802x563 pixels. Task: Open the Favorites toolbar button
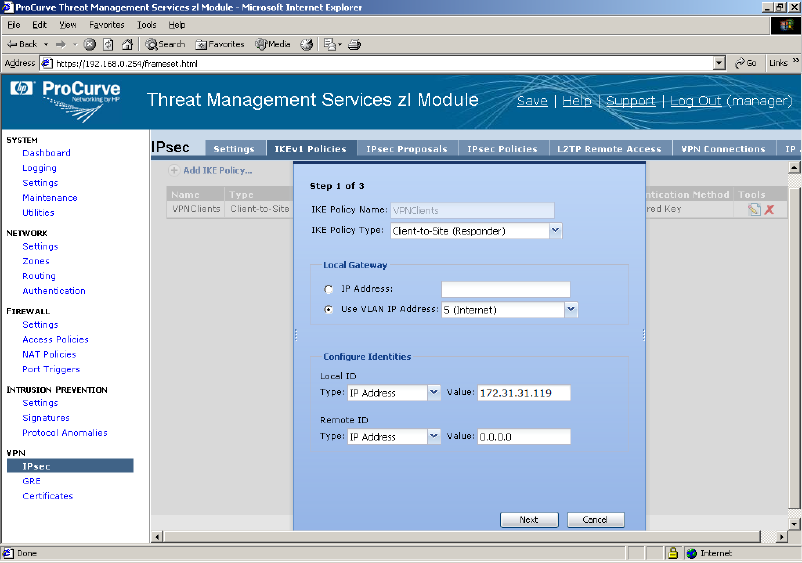219,44
